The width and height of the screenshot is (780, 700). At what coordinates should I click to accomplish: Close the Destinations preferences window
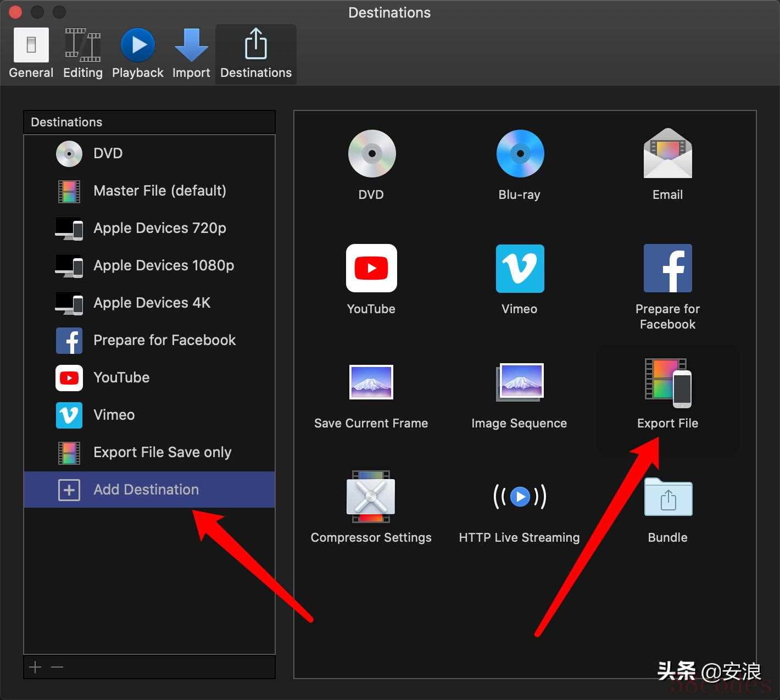(x=15, y=12)
